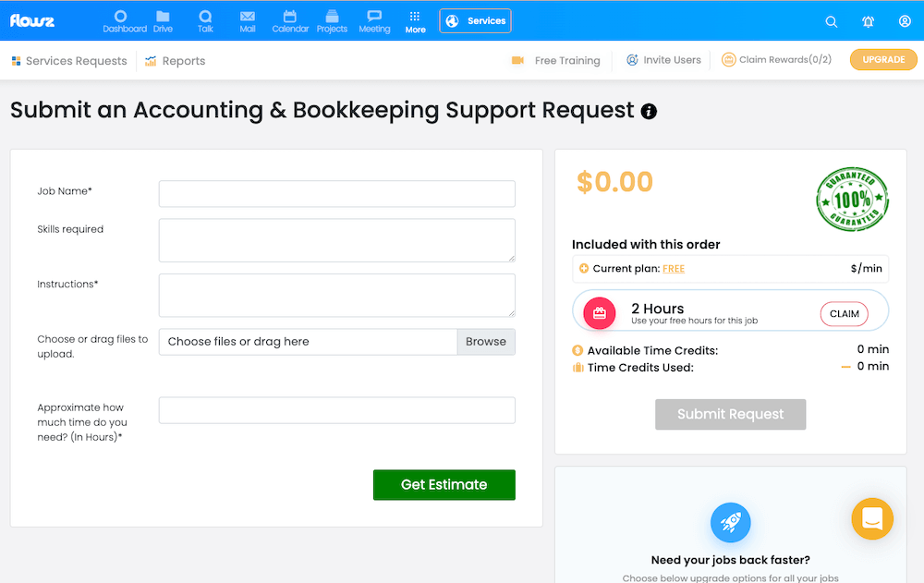Show More apps grid
Image resolution: width=924 pixels, height=583 pixels.
click(415, 22)
